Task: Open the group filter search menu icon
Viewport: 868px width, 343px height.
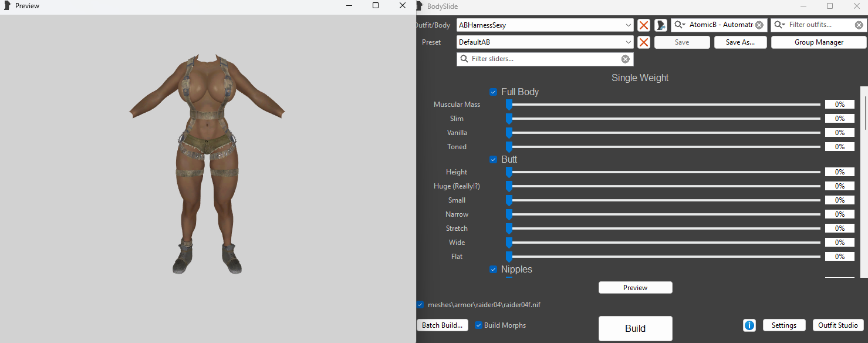Action: pyautogui.click(x=680, y=25)
